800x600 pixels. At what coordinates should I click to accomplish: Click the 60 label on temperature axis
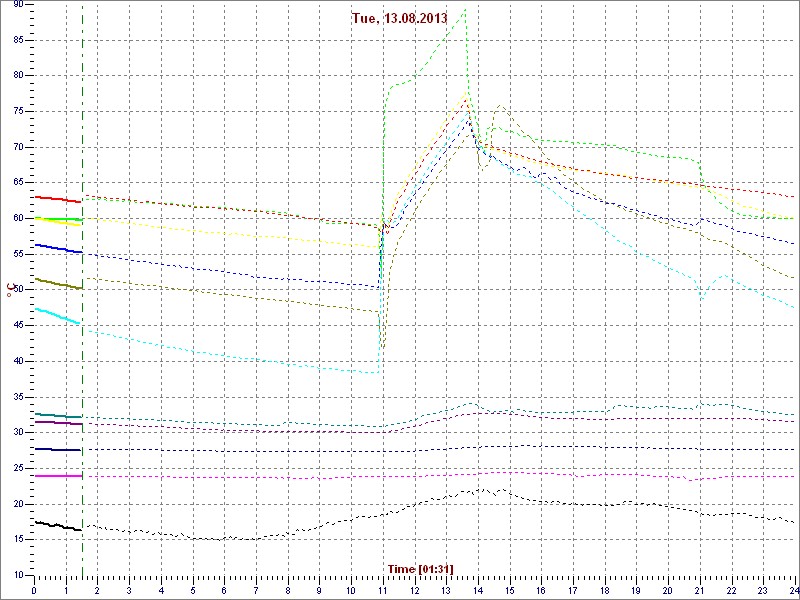coord(18,218)
